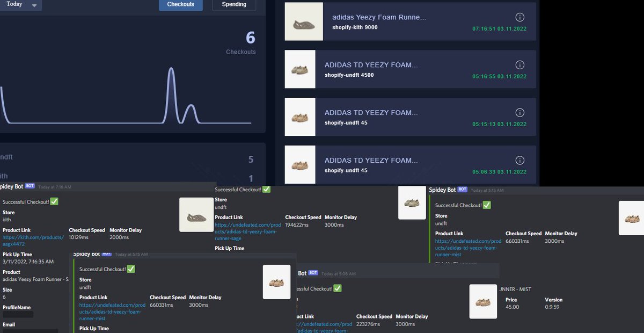
Task: Click checkout speed value 223276ms
Action: (x=368, y=324)
